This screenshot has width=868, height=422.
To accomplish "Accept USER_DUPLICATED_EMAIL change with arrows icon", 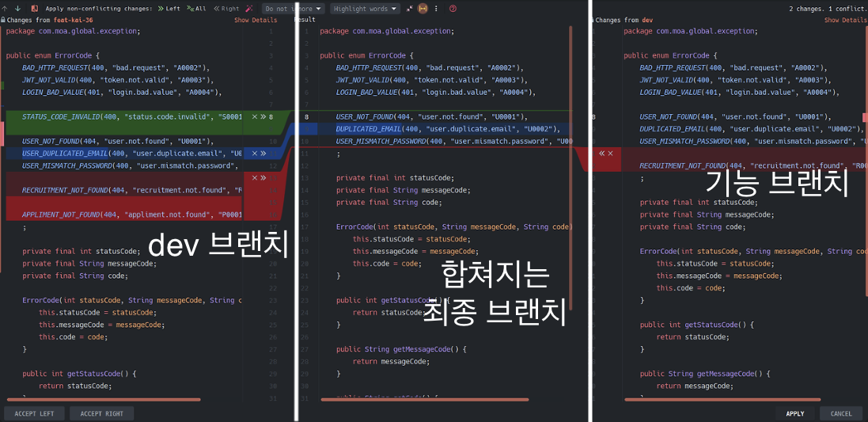I will click(x=263, y=153).
